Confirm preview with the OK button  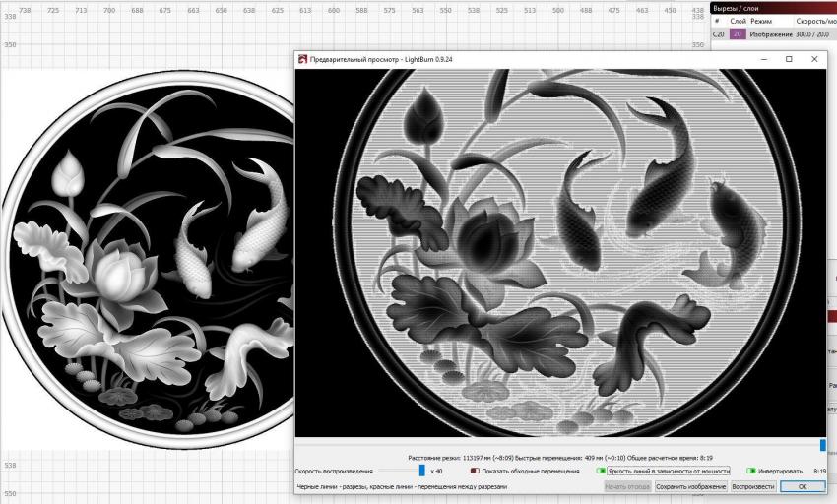coord(803,486)
